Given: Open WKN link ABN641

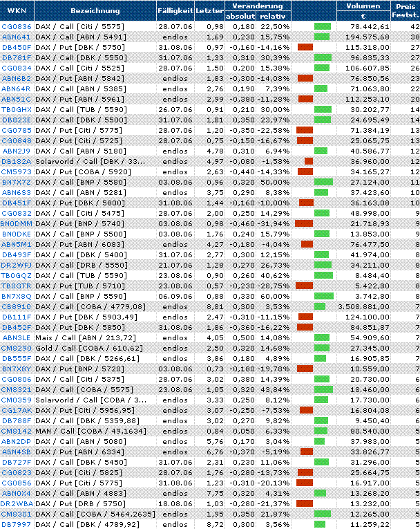Looking at the screenshot, I should coord(17,37).
